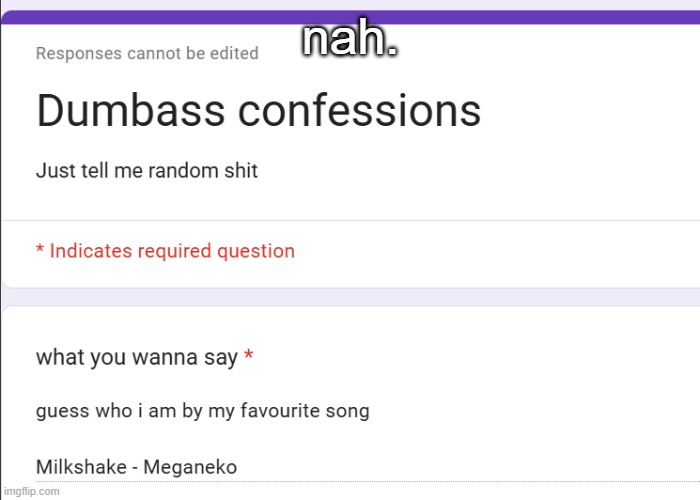Screen dimensions: 700x500
Task: Click the "nah." caption text
Action: 351,40
